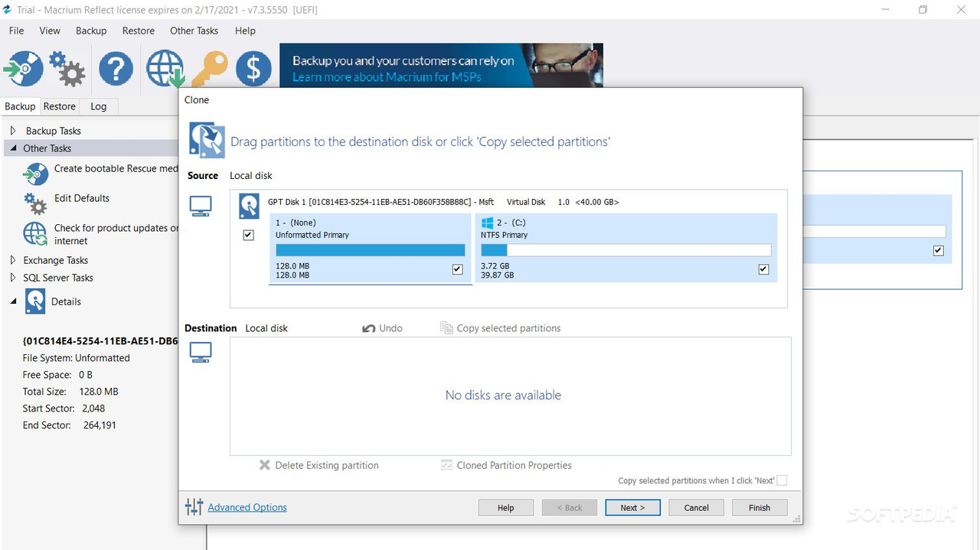This screenshot has width=980, height=550.
Task: Click the Edit Defaults gears icon
Action: point(35,203)
